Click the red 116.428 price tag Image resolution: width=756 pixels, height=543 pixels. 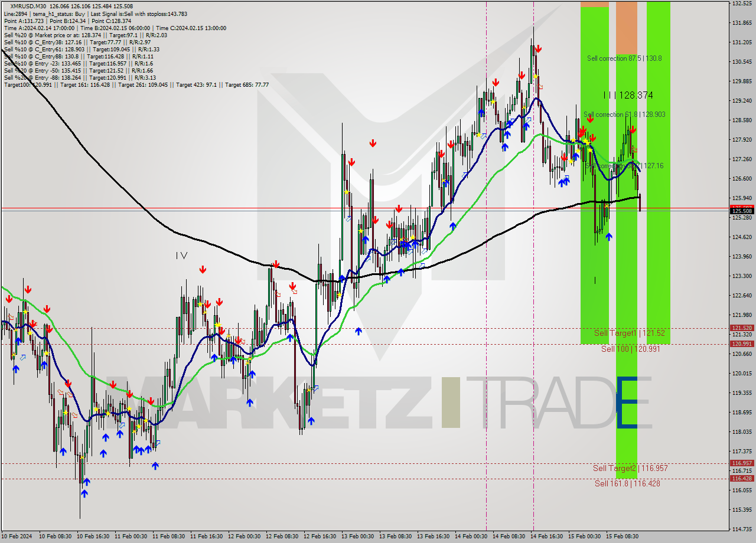pyautogui.click(x=742, y=479)
